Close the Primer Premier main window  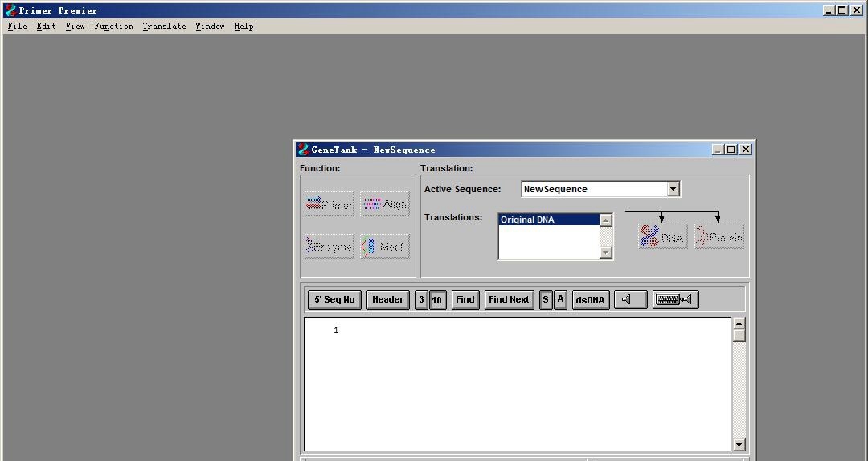coord(857,10)
